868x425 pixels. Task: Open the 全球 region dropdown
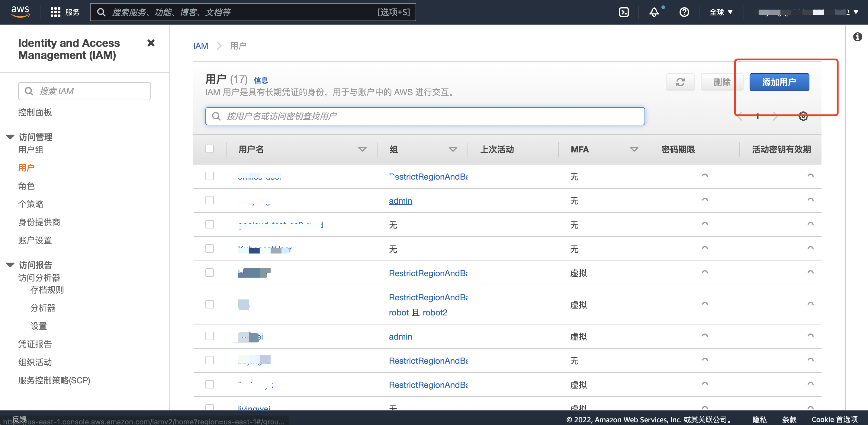coord(721,12)
